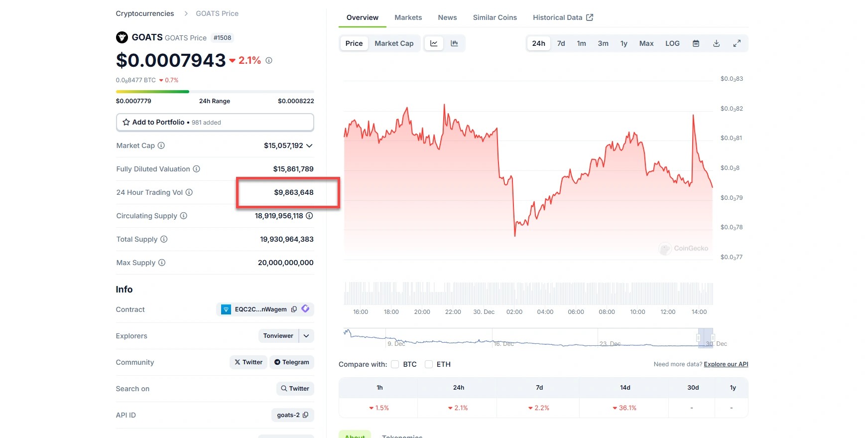This screenshot has height=438, width=868.
Task: Click info icon beside Circulating Supply value
Action: tap(309, 216)
